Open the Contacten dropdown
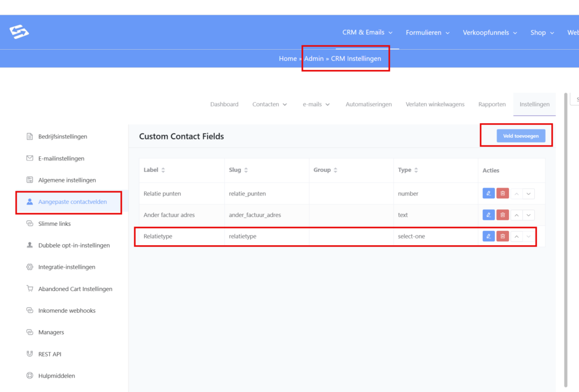The width and height of the screenshot is (579, 392). tap(270, 104)
